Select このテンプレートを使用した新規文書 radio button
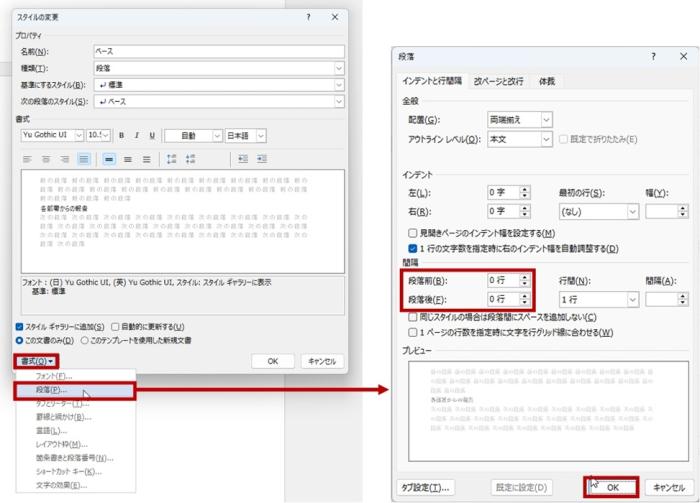 click(x=84, y=340)
